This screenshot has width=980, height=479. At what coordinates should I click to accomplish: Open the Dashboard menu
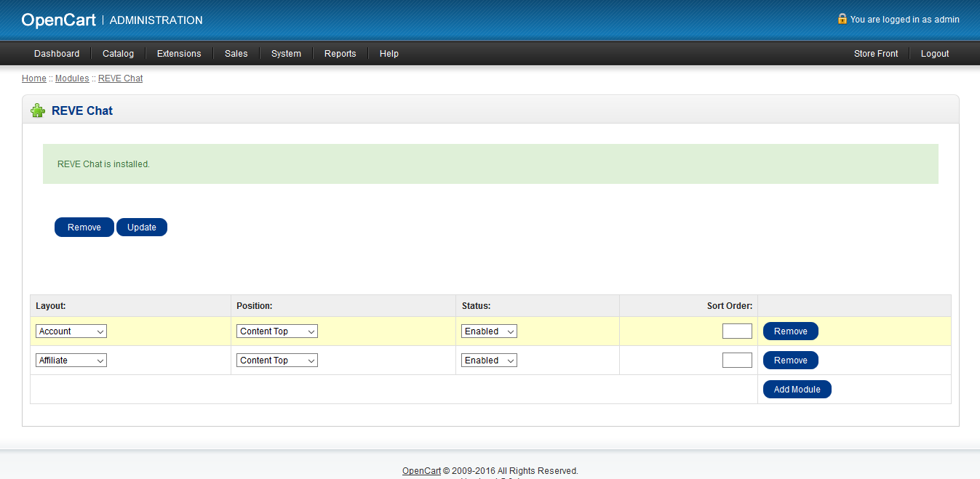(57, 53)
